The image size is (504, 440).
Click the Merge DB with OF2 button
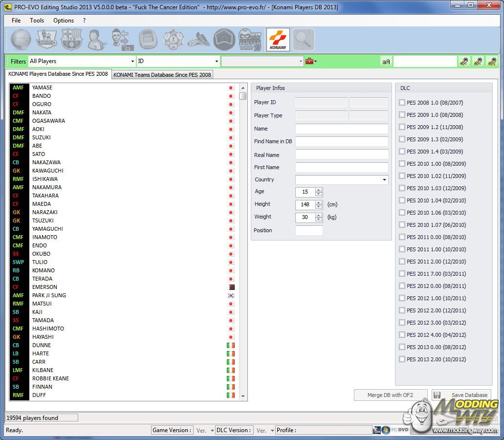(x=390, y=395)
